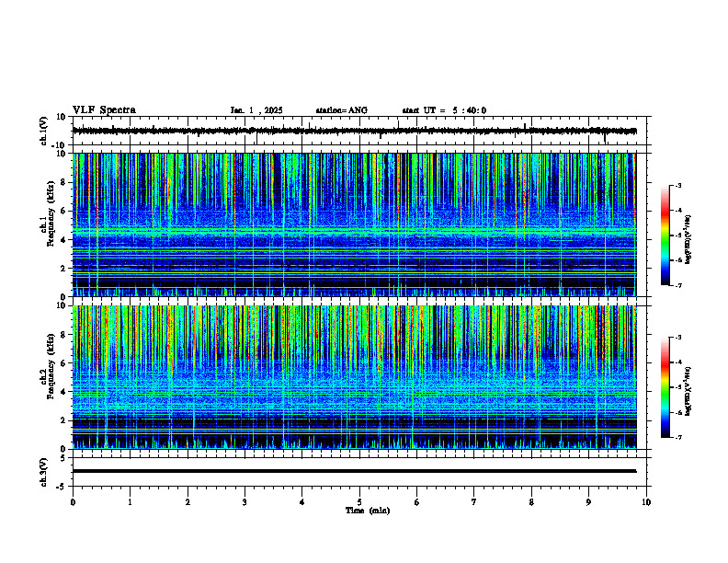Click the "VLF Spectra" plot title
This screenshot has width=728, height=563.
click(x=104, y=110)
